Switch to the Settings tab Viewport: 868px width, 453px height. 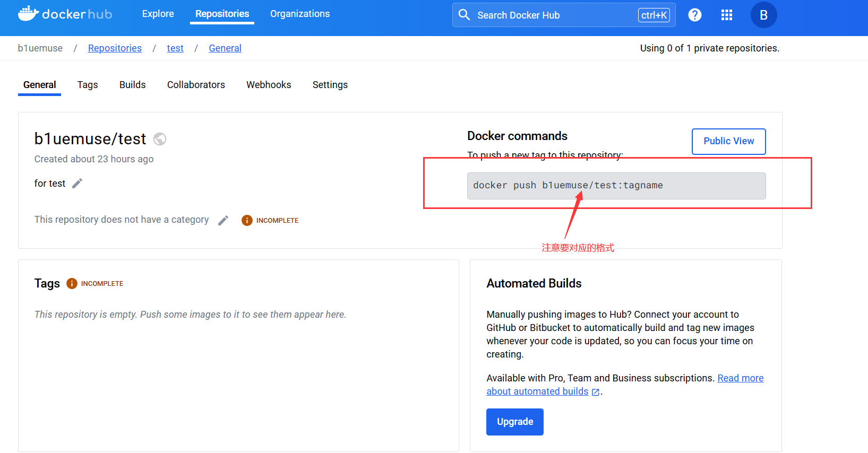pos(330,85)
